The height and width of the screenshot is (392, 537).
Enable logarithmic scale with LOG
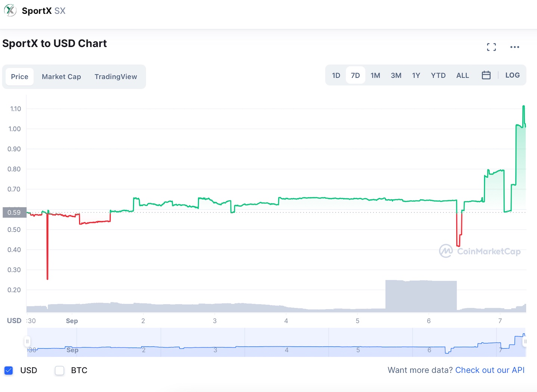click(512, 75)
